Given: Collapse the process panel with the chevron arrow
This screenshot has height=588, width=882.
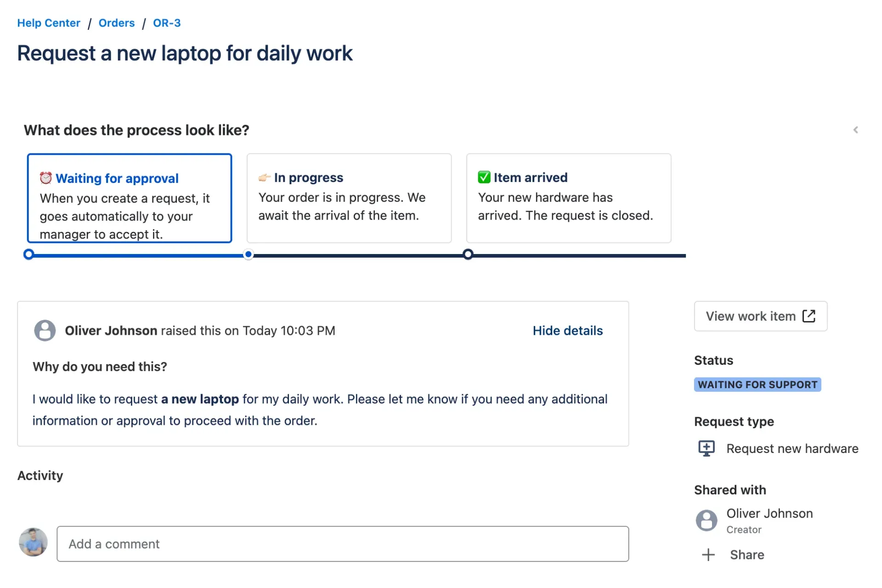Looking at the screenshot, I should pyautogui.click(x=855, y=130).
